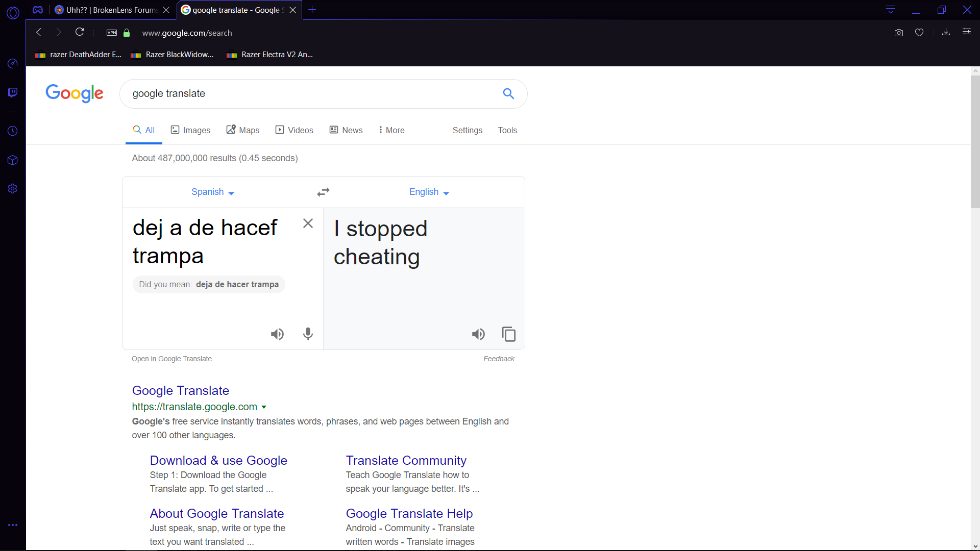Open search Settings menu
Screen dimensions: 980x551
click(468, 130)
